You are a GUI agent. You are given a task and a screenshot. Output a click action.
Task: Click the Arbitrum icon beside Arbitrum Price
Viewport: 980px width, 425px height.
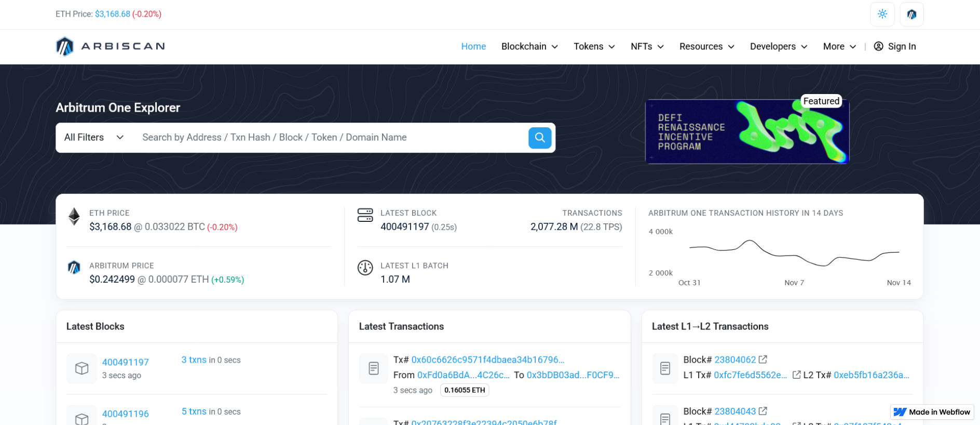(74, 267)
